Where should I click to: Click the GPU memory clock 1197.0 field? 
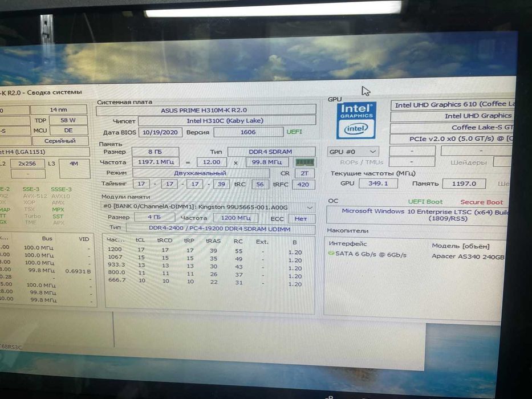pyautogui.click(x=464, y=184)
